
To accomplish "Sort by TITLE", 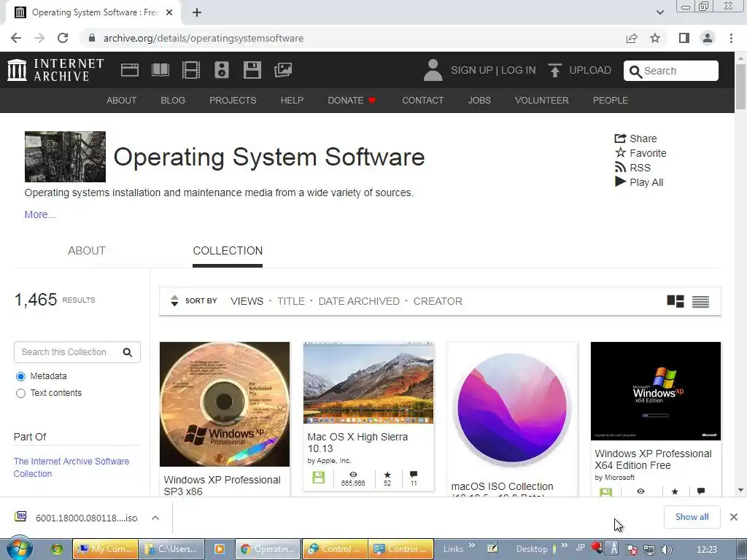I will tap(290, 301).
